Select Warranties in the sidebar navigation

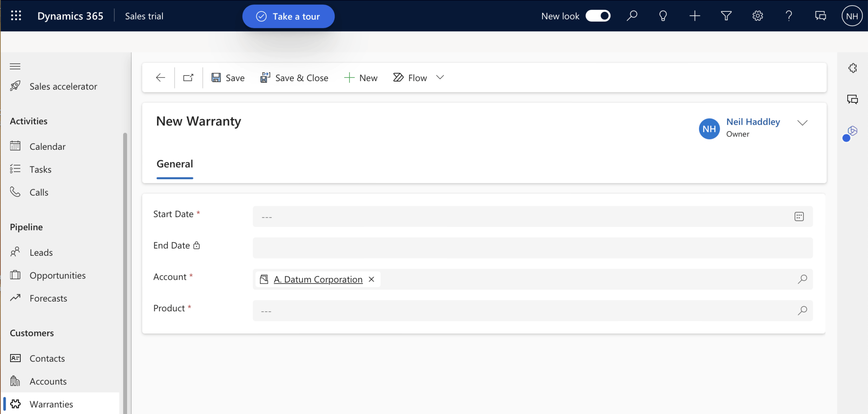[51, 404]
